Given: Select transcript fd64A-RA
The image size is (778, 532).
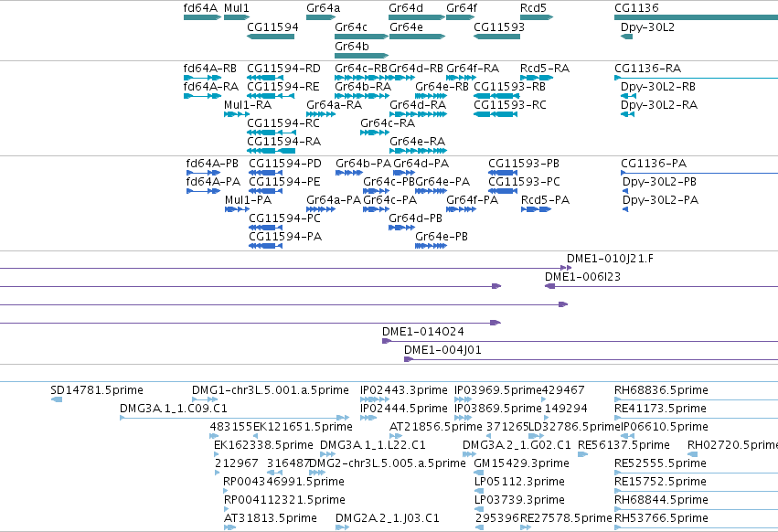Looking at the screenshot, I should [x=202, y=96].
